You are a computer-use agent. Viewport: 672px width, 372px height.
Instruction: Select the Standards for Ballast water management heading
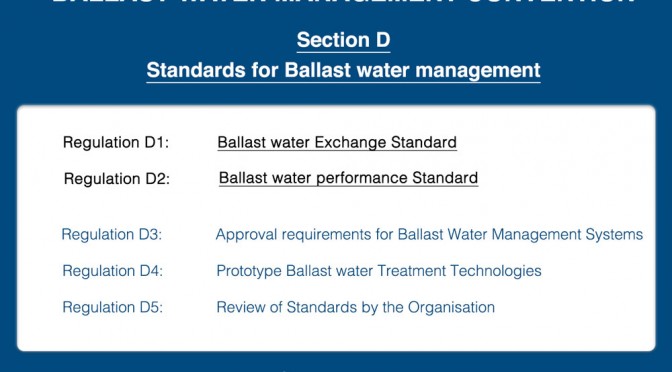(x=343, y=70)
